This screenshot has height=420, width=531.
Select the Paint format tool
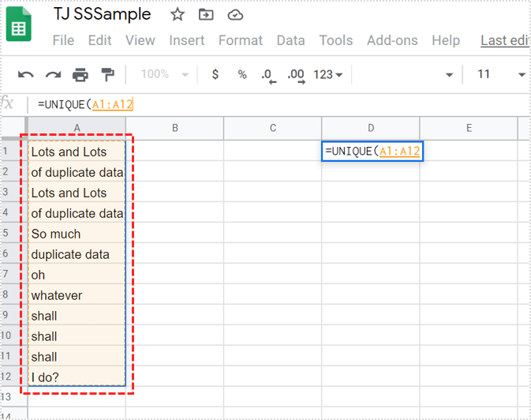point(107,75)
